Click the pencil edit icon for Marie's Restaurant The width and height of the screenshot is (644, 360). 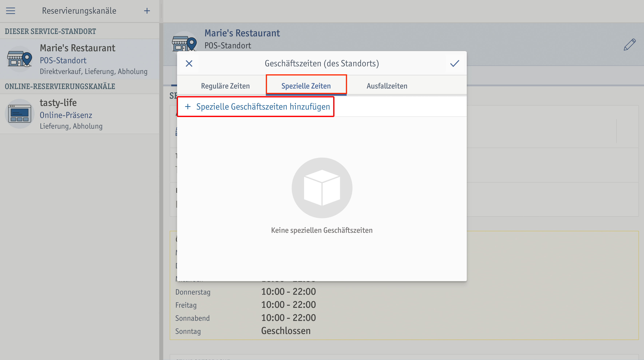coord(629,45)
